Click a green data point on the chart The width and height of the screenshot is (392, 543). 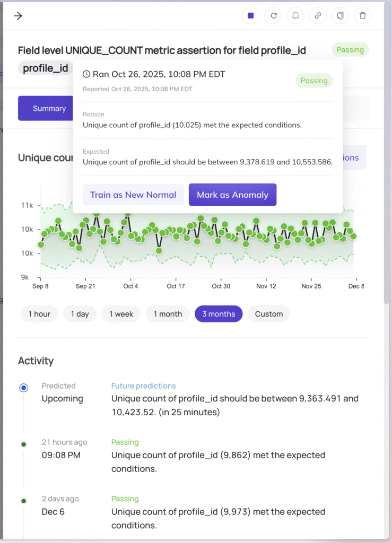tap(199, 217)
